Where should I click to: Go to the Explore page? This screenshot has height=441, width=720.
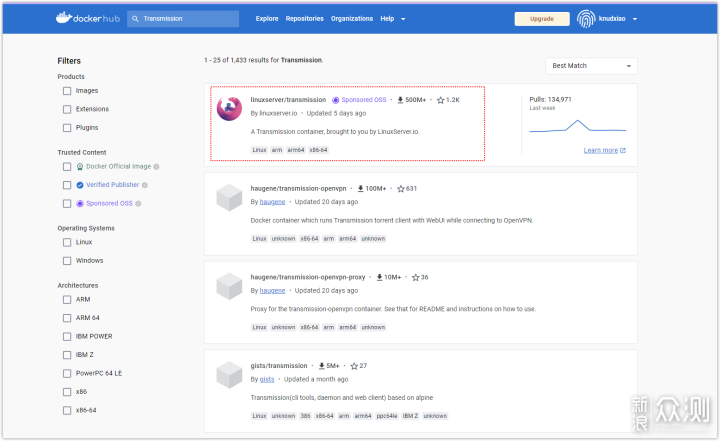coord(267,19)
